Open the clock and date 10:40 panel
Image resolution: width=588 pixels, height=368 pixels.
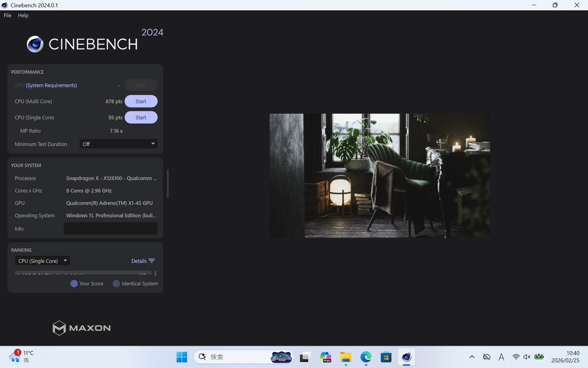point(566,357)
